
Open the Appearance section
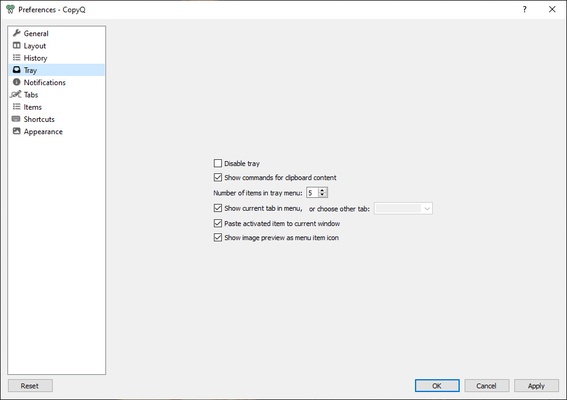56,131
